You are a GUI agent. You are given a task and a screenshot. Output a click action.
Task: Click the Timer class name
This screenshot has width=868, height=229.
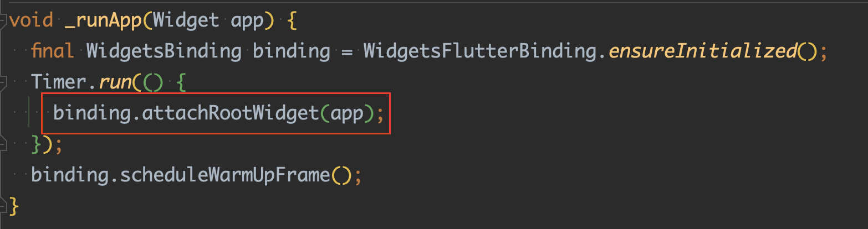coord(59,83)
